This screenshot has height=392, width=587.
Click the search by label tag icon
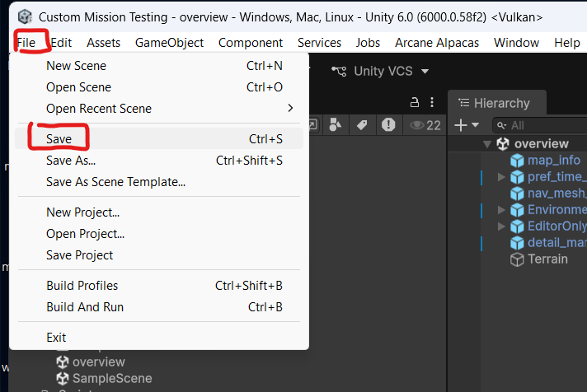tap(362, 125)
